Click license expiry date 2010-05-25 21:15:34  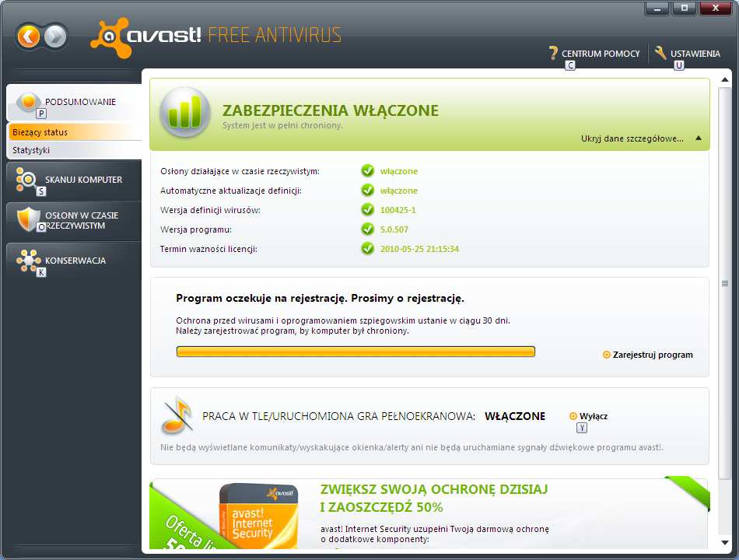[419, 249]
